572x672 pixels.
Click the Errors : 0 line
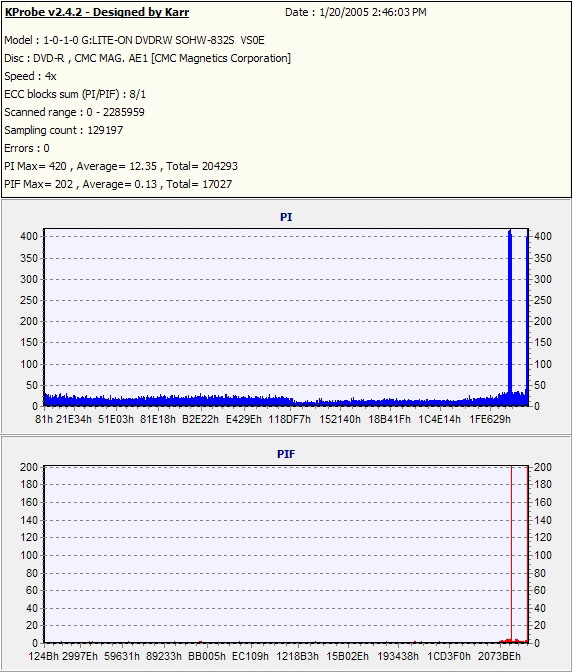pos(27,148)
